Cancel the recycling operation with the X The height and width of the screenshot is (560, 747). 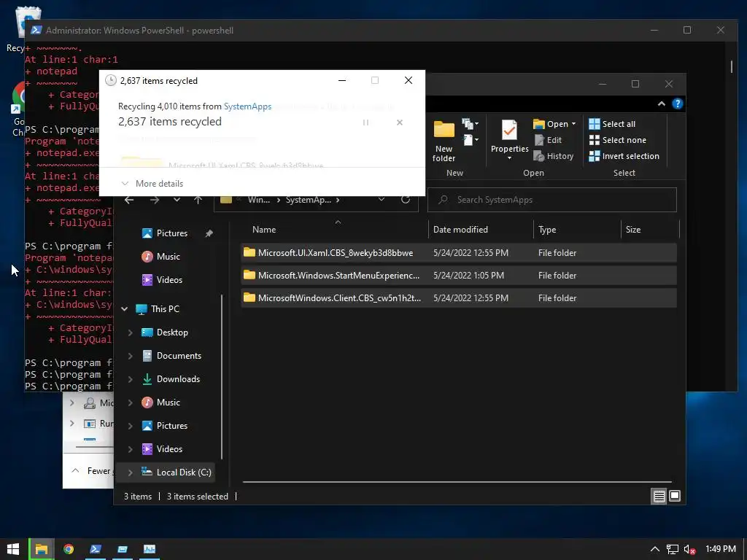(x=400, y=122)
